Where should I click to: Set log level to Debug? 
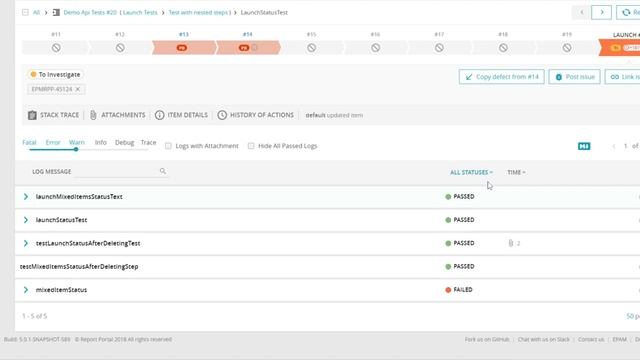pyautogui.click(x=124, y=142)
